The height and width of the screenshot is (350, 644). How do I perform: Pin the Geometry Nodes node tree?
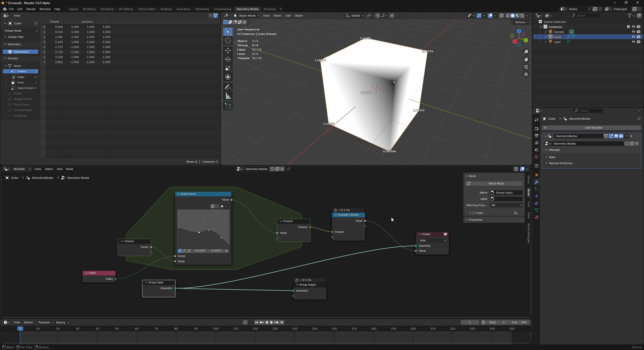(x=289, y=169)
